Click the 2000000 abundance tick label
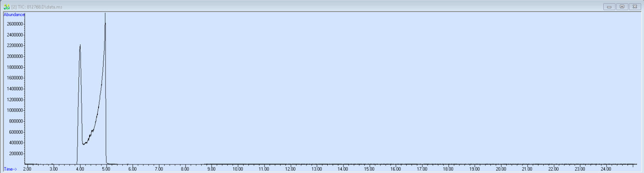The image size is (644, 173). click(x=15, y=57)
